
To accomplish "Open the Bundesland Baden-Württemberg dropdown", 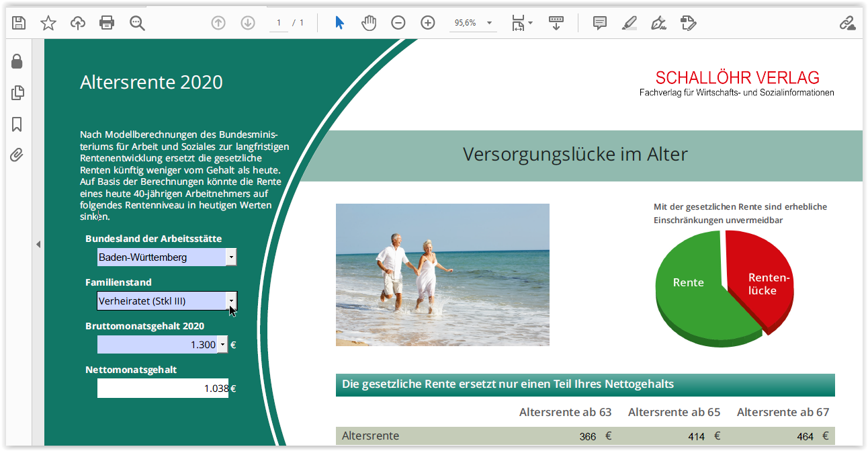I will (x=231, y=257).
